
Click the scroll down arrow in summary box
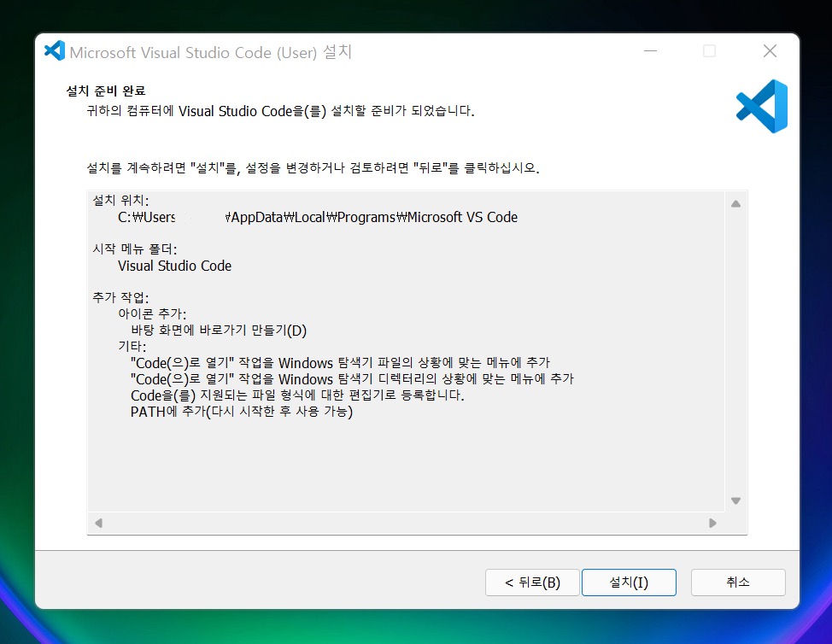[x=735, y=501]
